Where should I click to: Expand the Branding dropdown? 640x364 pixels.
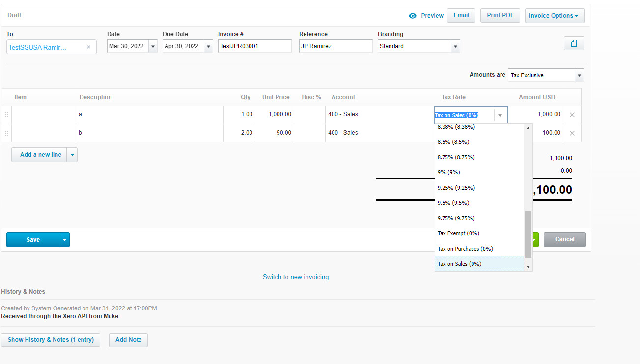click(455, 46)
